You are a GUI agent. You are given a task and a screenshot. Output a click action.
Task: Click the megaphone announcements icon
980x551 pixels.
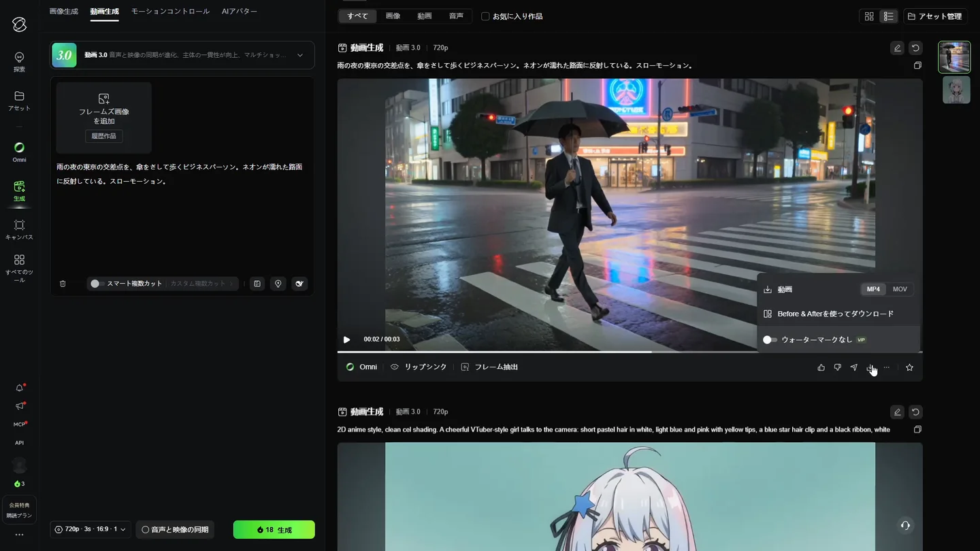tap(19, 406)
